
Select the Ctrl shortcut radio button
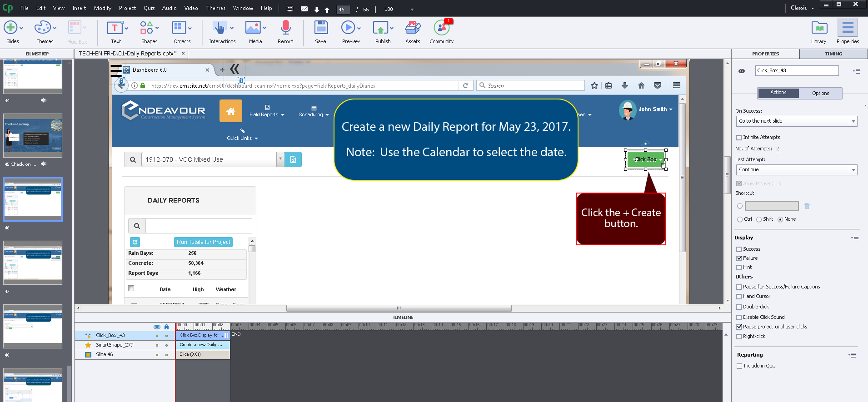[x=740, y=219]
